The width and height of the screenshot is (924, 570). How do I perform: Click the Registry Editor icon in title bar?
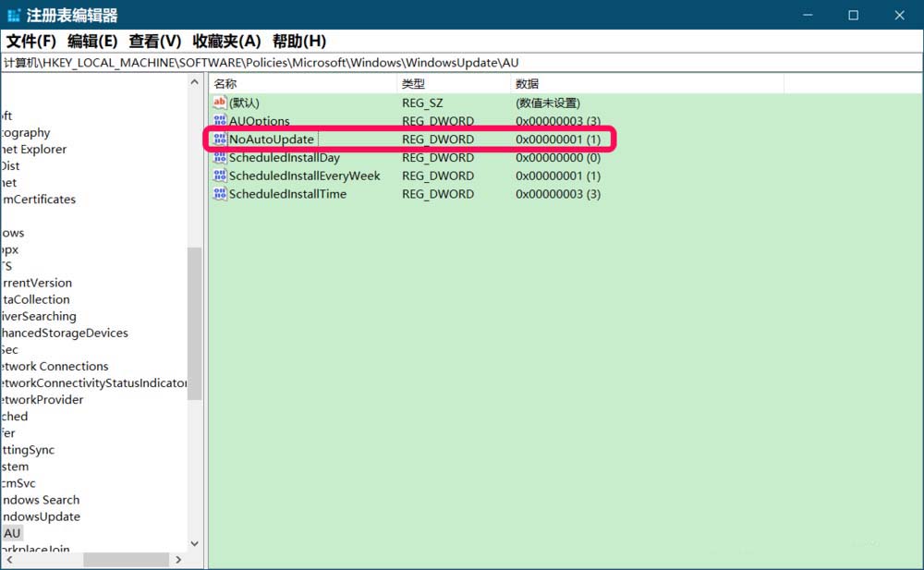pyautogui.click(x=12, y=15)
